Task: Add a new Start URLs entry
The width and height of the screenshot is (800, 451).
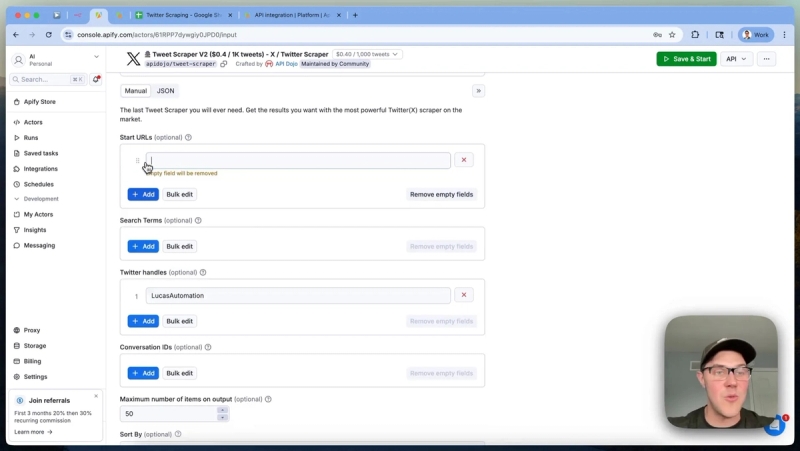Action: [x=143, y=194]
